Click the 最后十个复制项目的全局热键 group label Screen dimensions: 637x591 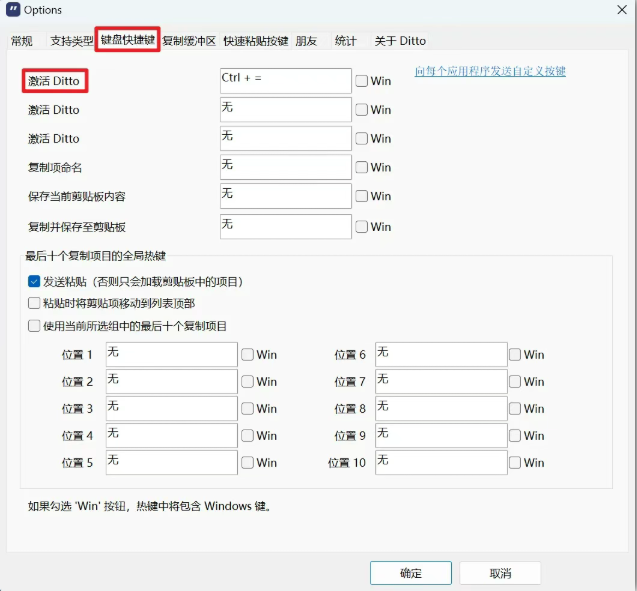pos(96,256)
